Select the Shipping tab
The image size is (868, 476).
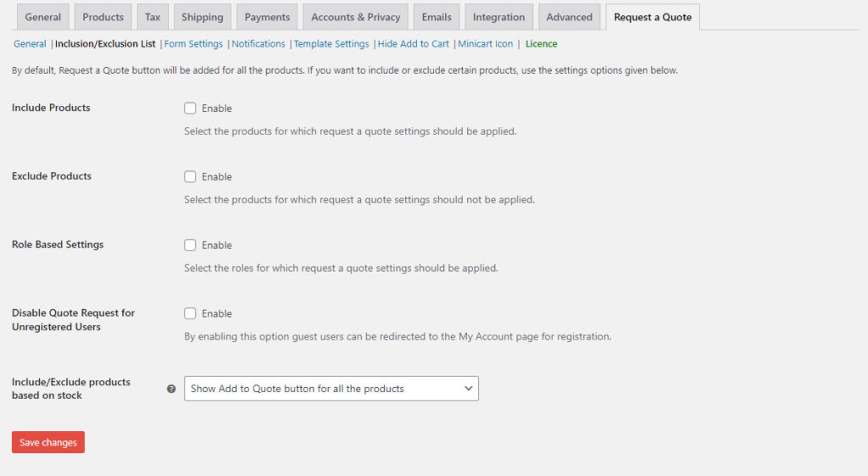(x=202, y=17)
